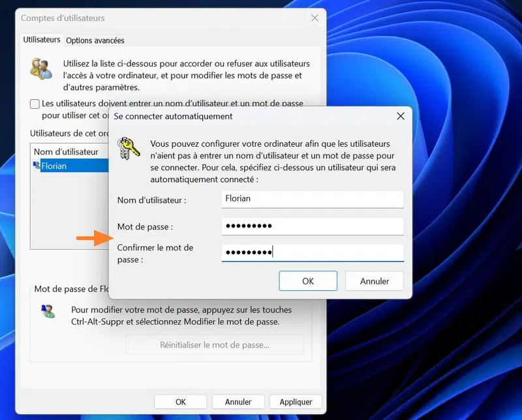This screenshot has width=522, height=420.
Task: Focus the Confirmer le mot de passe field
Action: click(313, 252)
